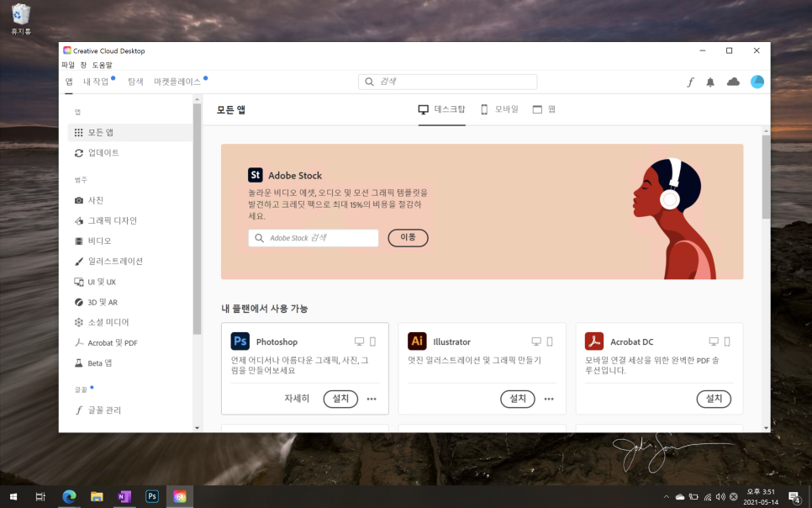Click the main content scrollbar down arrow
The image size is (812, 508).
pyautogui.click(x=766, y=427)
